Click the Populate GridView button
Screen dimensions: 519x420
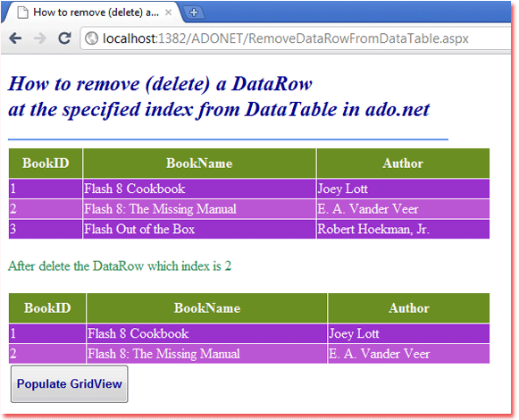click(x=69, y=384)
